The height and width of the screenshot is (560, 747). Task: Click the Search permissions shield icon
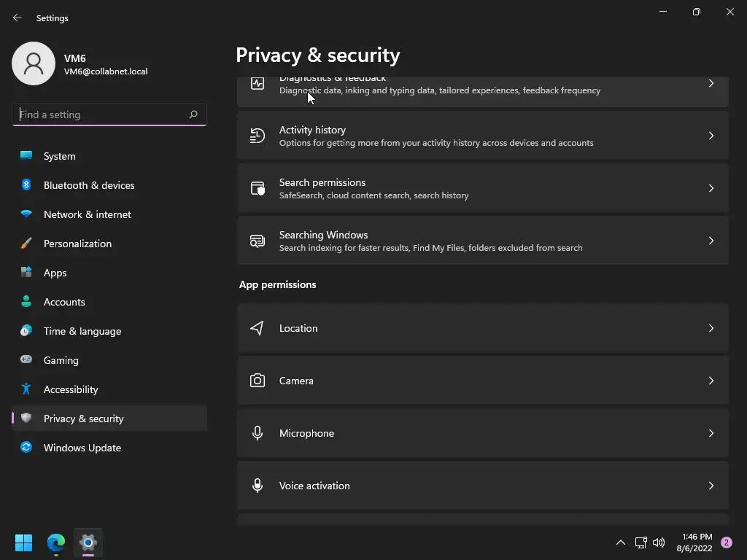click(257, 188)
